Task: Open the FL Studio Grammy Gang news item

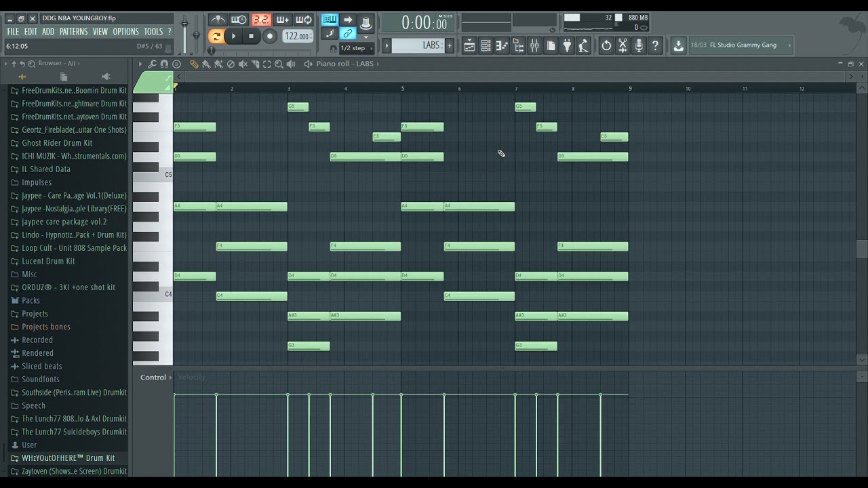Action: [x=741, y=45]
